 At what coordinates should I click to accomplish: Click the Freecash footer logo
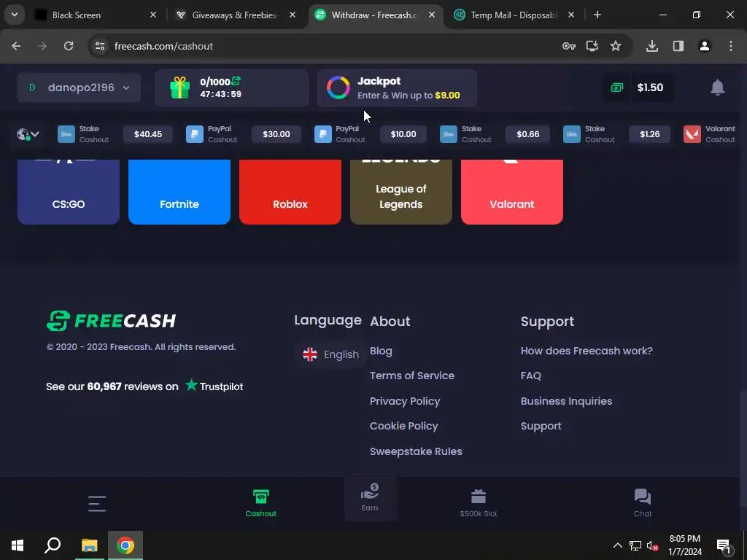[112, 321]
